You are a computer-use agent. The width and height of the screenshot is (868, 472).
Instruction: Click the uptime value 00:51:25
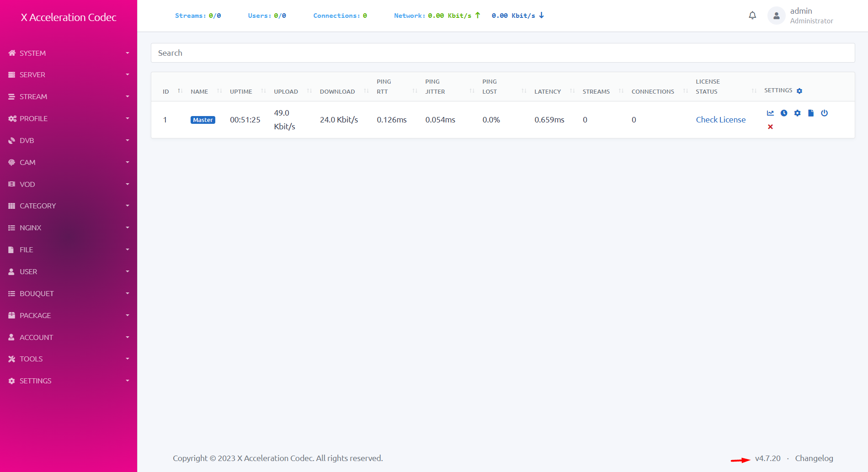click(245, 120)
